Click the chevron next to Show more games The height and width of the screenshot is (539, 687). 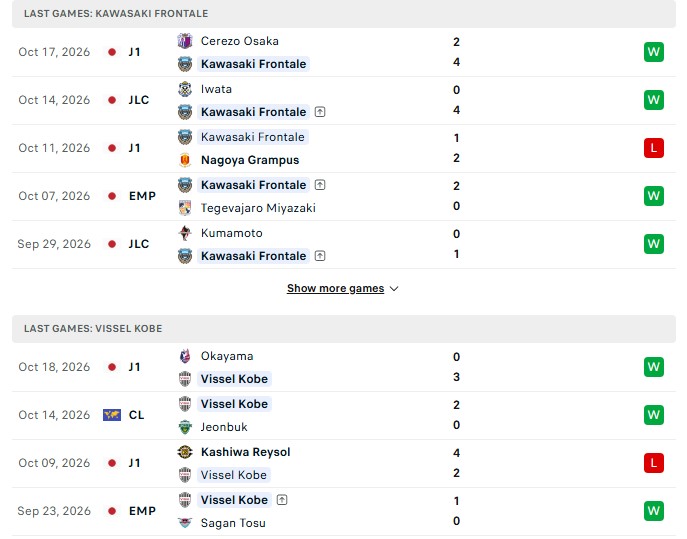coord(394,289)
